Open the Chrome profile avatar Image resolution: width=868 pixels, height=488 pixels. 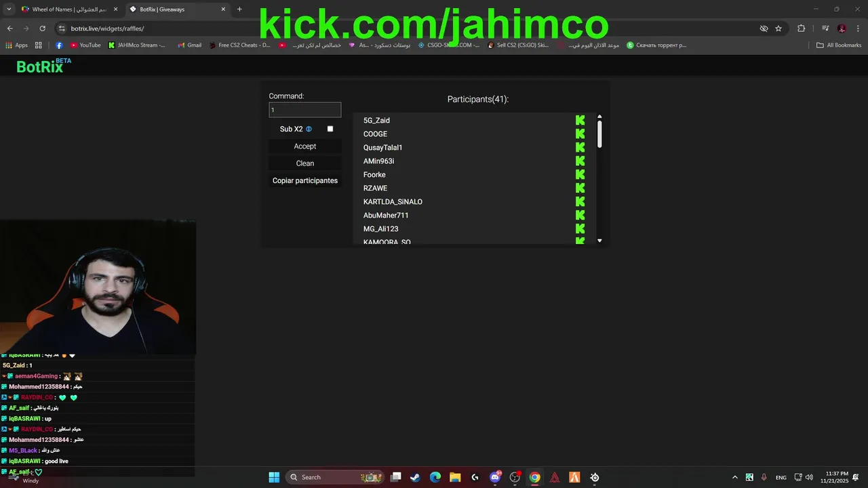(842, 28)
